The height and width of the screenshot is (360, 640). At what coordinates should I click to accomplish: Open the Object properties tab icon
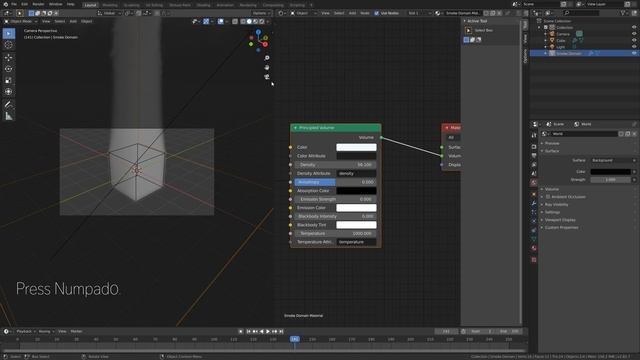click(534, 194)
